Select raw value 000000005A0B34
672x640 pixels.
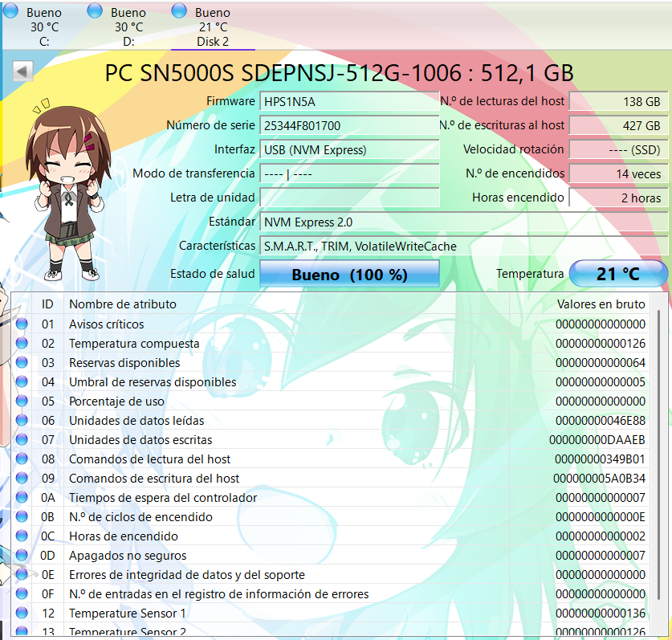(x=599, y=479)
